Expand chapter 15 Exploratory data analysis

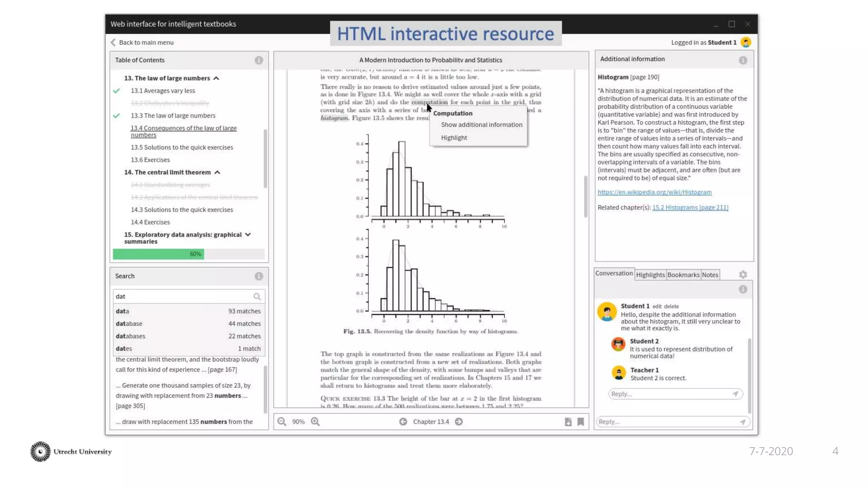248,235
